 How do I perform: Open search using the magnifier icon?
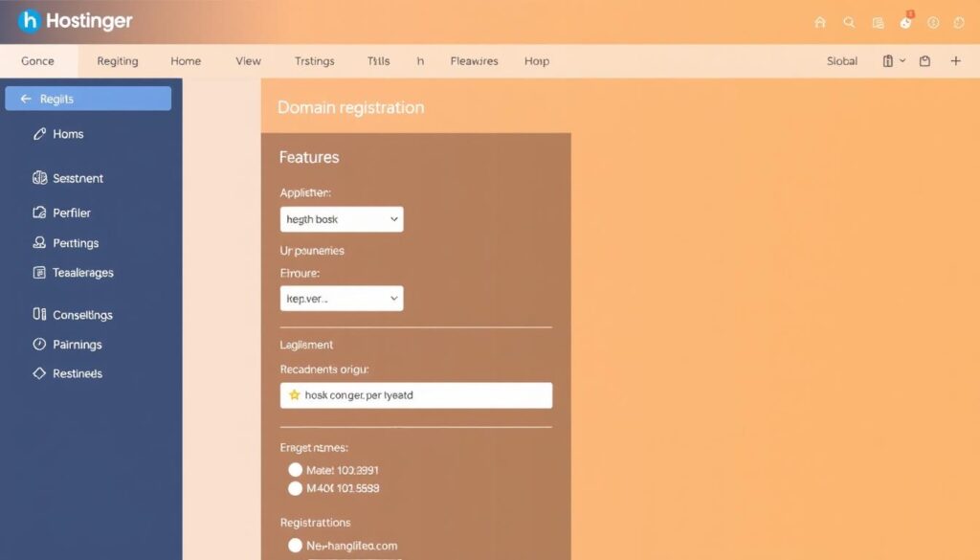click(848, 21)
